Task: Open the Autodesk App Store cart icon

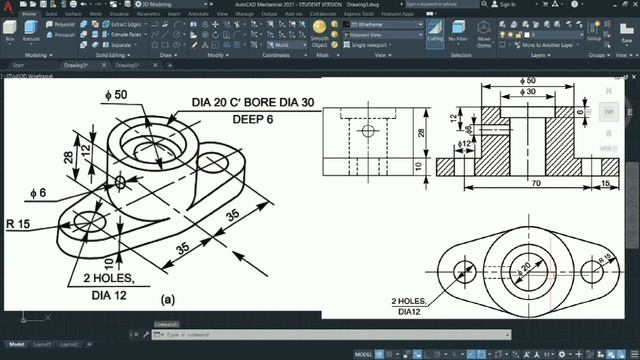Action: click(x=545, y=4)
